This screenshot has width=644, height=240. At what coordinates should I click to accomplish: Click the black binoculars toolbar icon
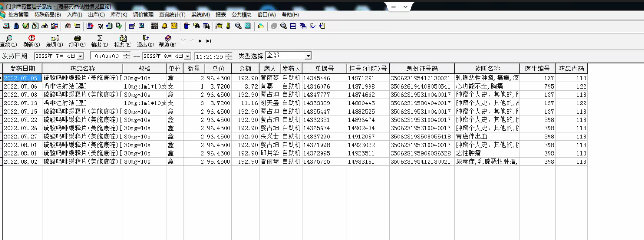coord(45,26)
